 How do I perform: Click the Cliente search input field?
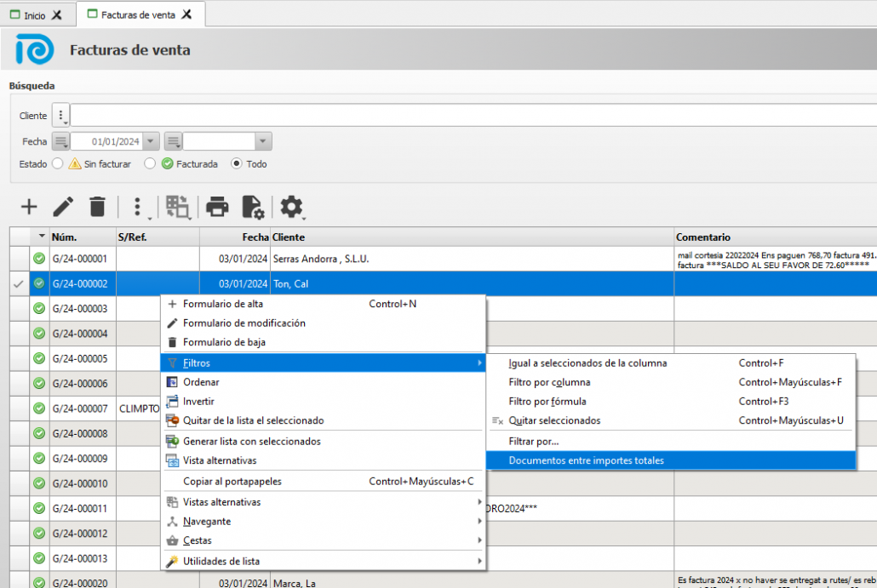click(468, 116)
